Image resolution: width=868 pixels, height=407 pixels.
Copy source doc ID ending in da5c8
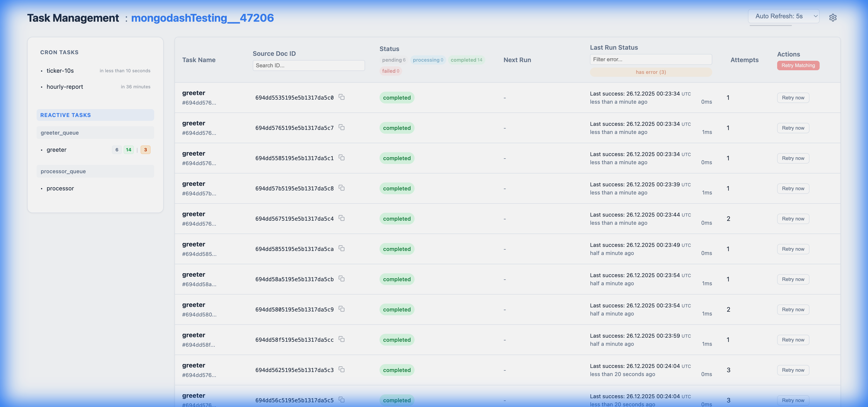[x=342, y=188]
